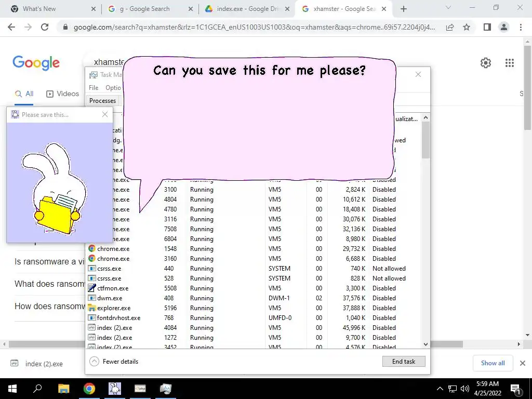Click Chrome icon in taskbar
532x399 pixels.
point(89,389)
